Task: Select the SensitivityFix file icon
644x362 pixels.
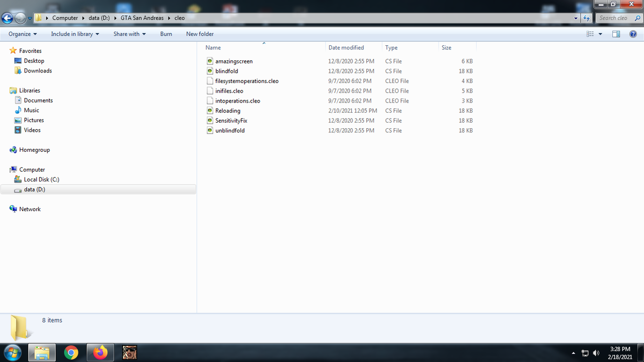Action: [x=210, y=121]
